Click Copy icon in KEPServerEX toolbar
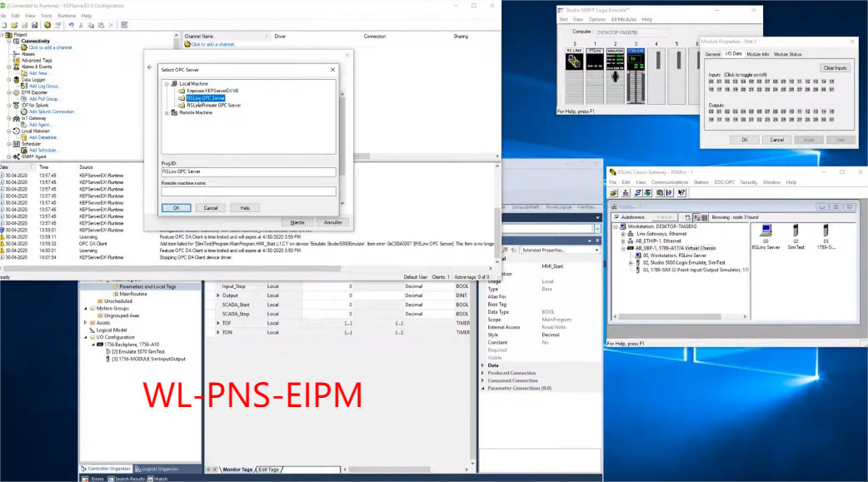The image size is (868, 482). (x=91, y=25)
